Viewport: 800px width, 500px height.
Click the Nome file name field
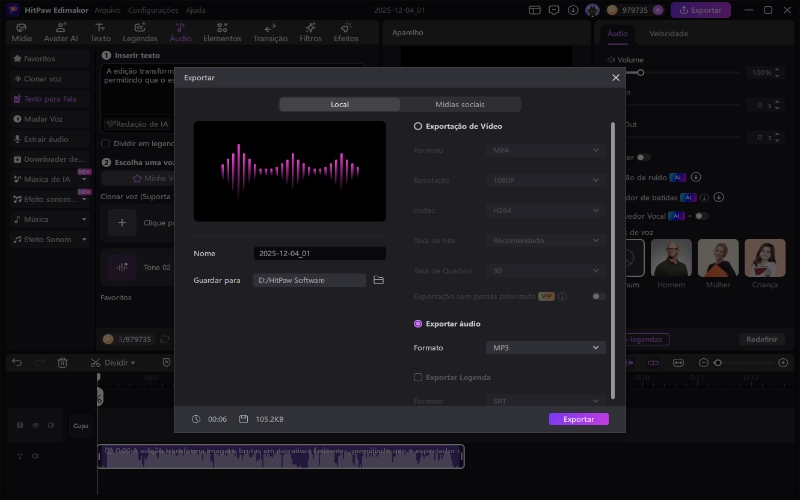318,254
